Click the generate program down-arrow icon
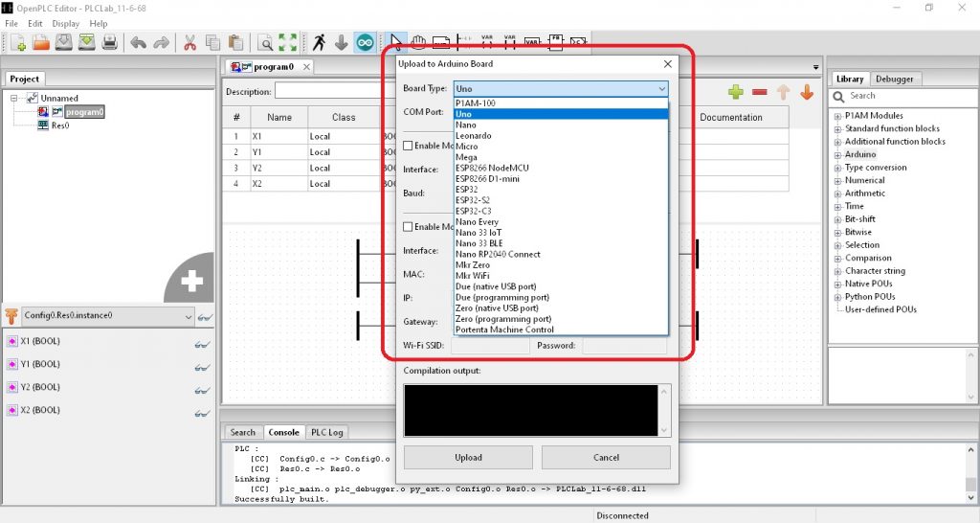This screenshot has width=980, height=523. click(342, 42)
